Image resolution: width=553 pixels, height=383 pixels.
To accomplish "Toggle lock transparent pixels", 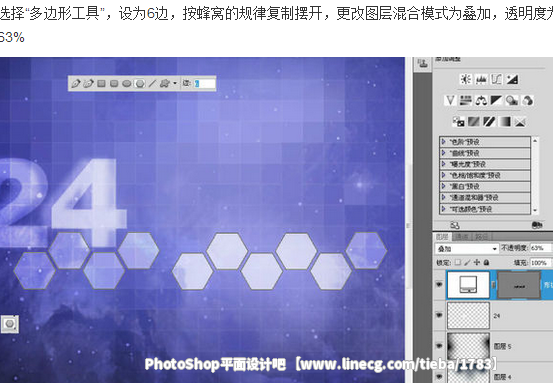I will click(x=458, y=262).
